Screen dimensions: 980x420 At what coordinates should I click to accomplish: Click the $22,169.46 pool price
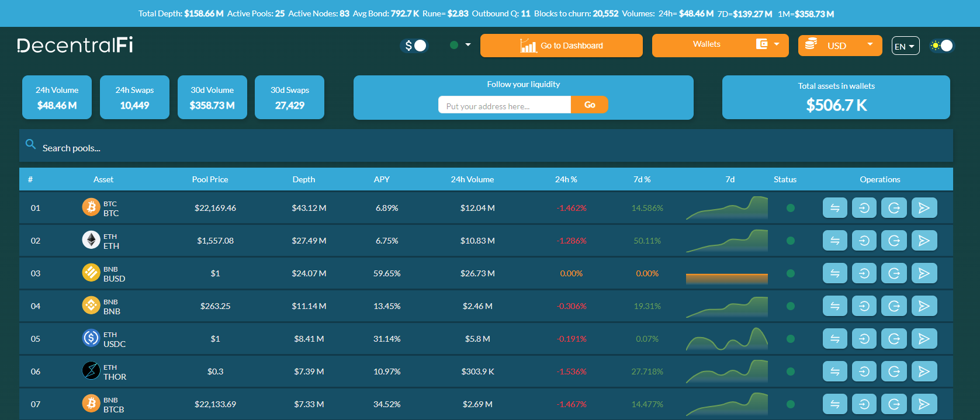point(216,208)
